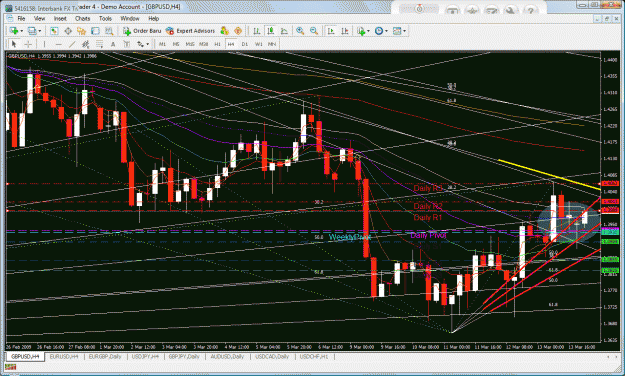Image resolution: width=625 pixels, height=376 pixels.
Task: Switch chart to Line Chart type
Action: [284, 31]
